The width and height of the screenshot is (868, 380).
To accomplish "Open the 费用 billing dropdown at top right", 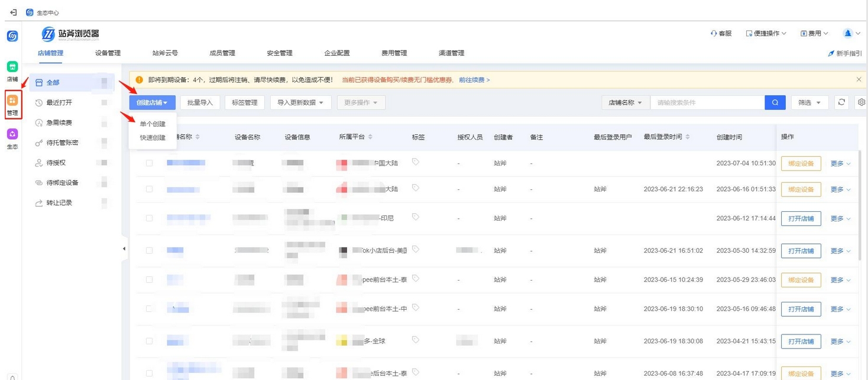I will [814, 33].
